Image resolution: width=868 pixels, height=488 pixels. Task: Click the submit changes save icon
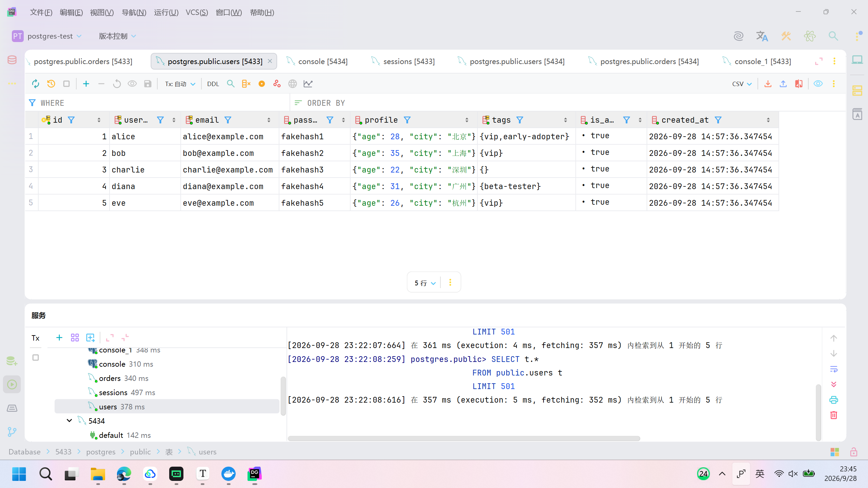[x=147, y=84]
